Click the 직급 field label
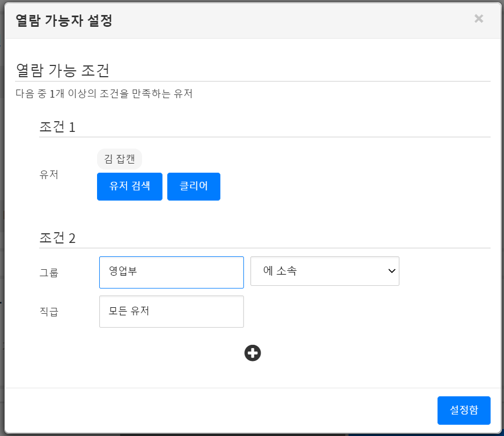This screenshot has height=436, width=504. coord(48,312)
